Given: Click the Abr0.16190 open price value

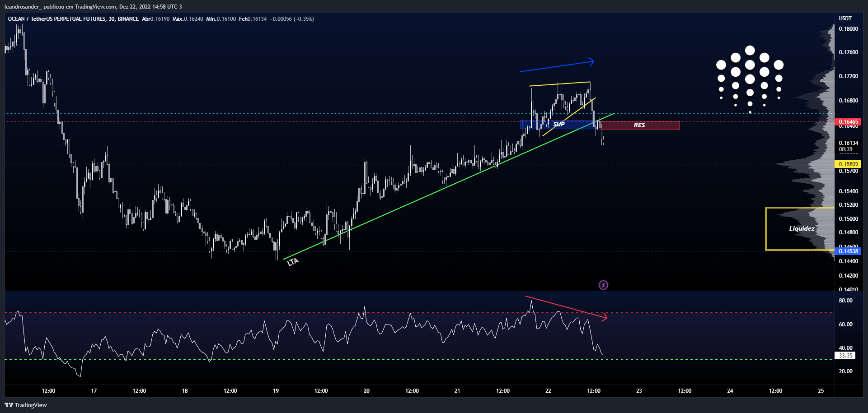Looking at the screenshot, I should click(x=155, y=19).
